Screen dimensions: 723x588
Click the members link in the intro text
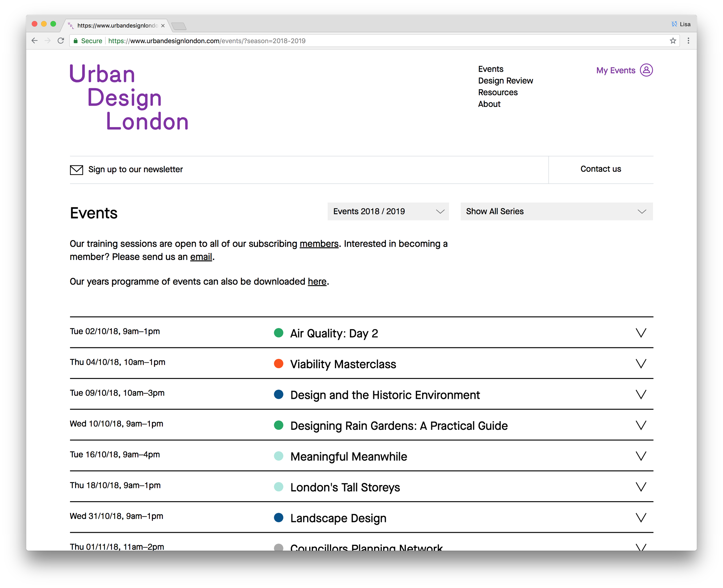tap(319, 244)
